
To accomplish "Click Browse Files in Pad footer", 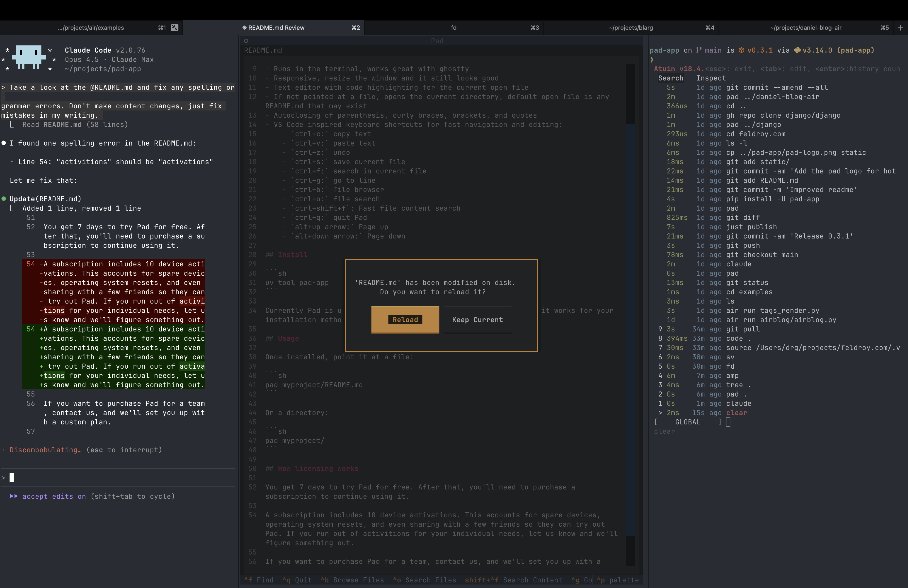I will tap(353, 580).
